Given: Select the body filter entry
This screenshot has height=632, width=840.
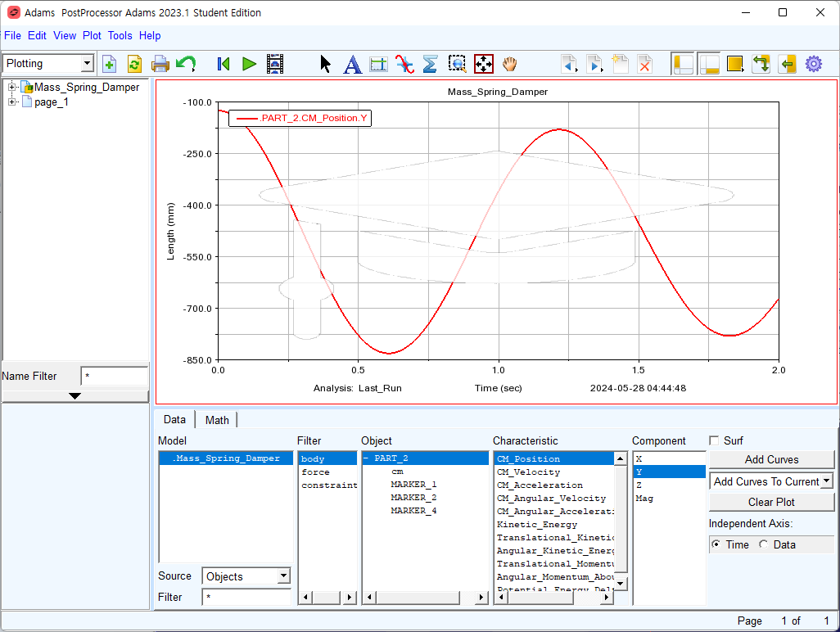Looking at the screenshot, I should 327,458.
